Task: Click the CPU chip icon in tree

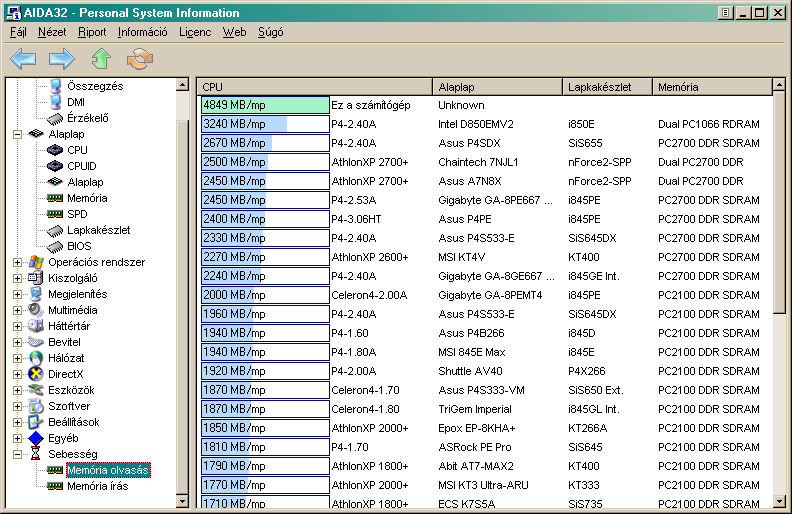Action: pos(55,150)
